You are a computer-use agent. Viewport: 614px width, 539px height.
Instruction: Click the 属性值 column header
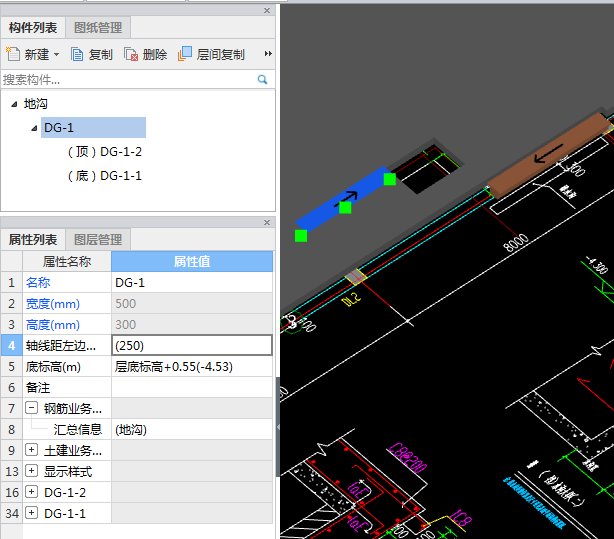[x=192, y=261]
